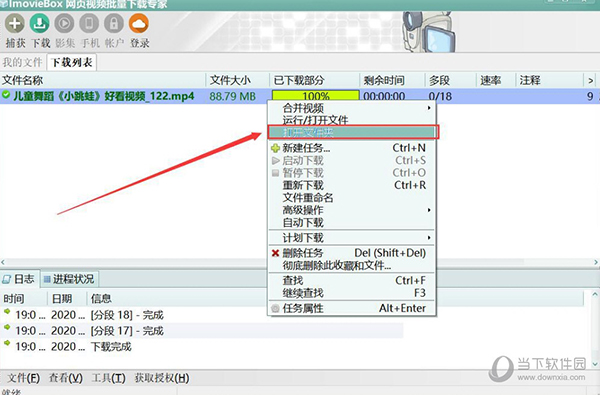
Task: Click the 注释 column header
Action: click(549, 80)
